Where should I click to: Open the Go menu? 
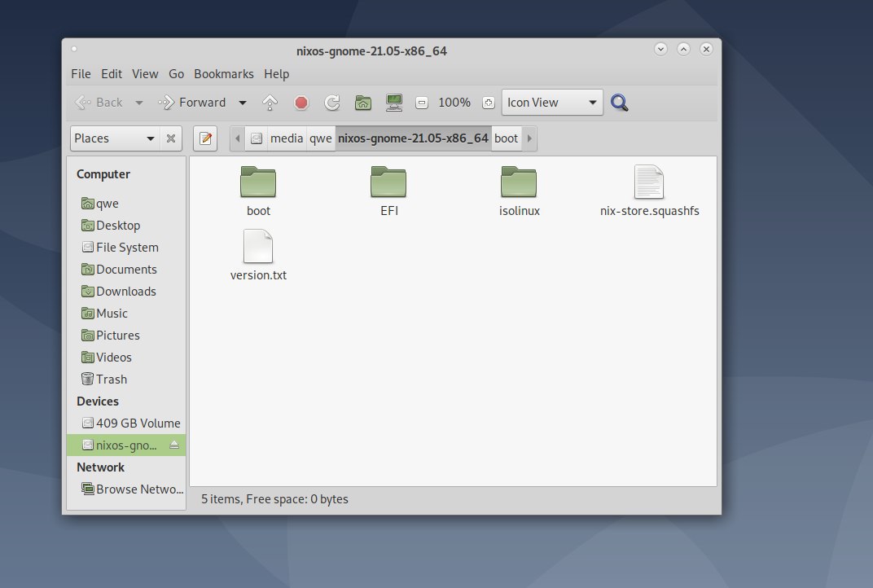click(176, 74)
